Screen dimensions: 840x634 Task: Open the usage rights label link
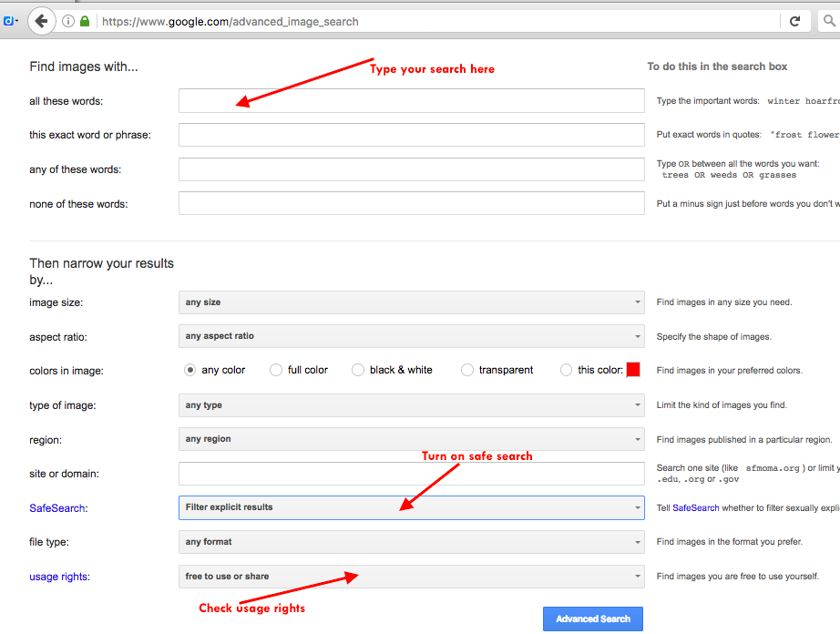tap(59, 577)
